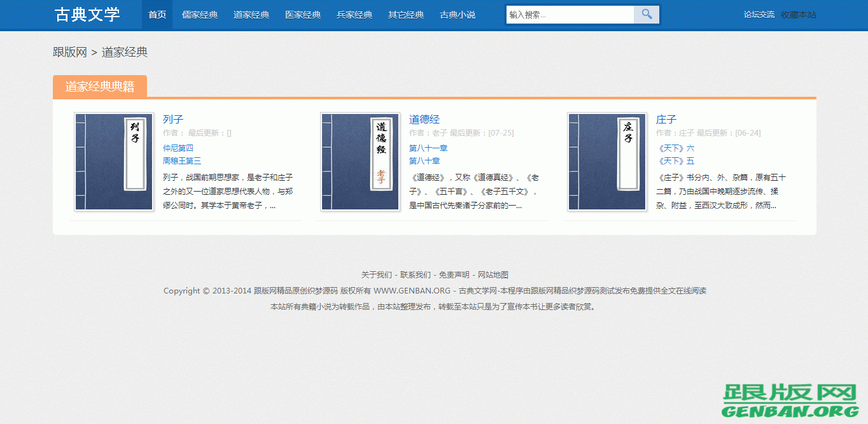Open 仲尼第四 under 列子
The width and height of the screenshot is (868, 424).
point(178,148)
